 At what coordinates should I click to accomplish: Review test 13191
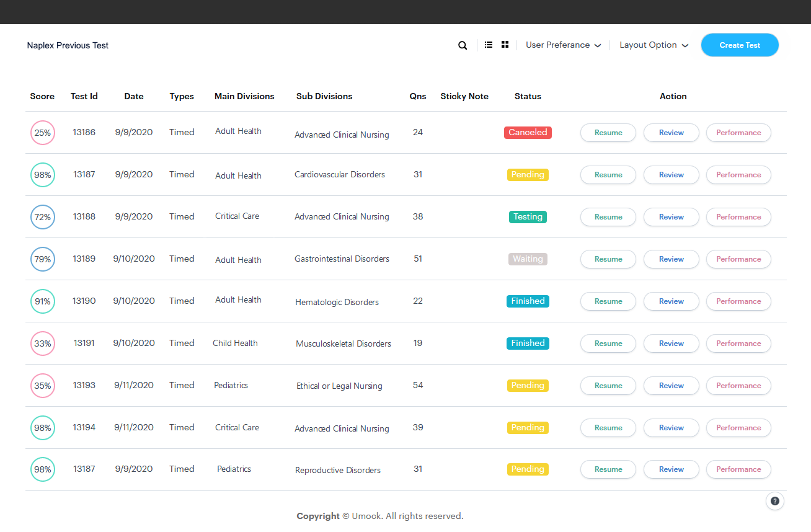[671, 344]
